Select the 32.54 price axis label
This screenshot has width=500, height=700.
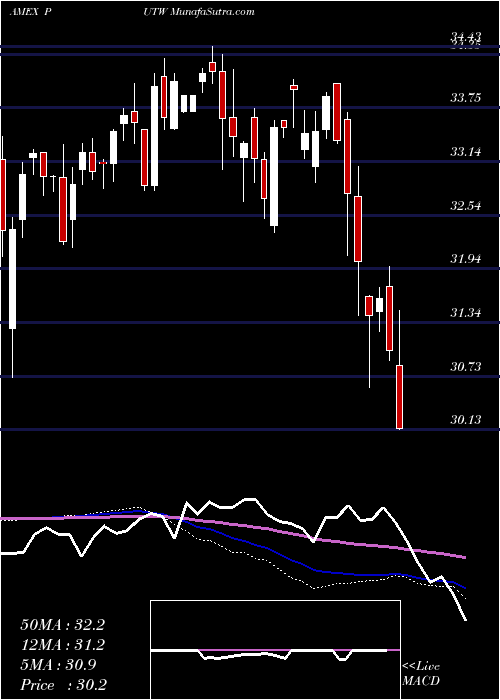[x=466, y=206]
